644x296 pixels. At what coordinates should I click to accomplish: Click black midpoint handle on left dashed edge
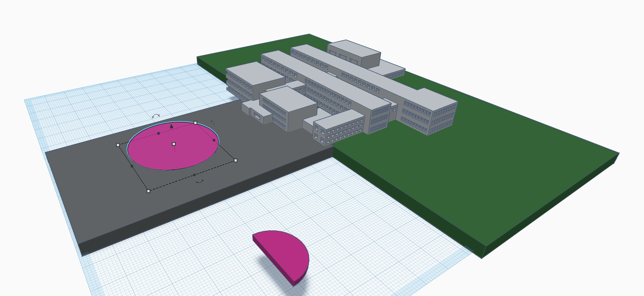click(x=132, y=166)
